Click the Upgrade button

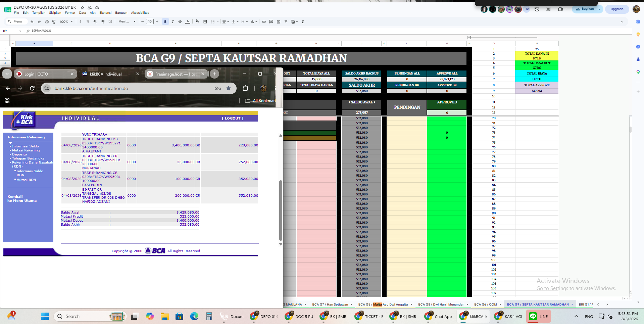(x=617, y=9)
